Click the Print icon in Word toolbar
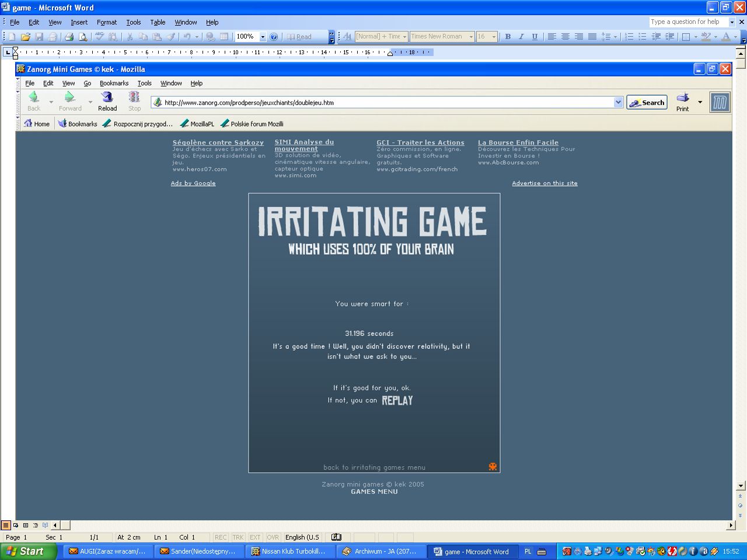The image size is (747, 560). tap(69, 37)
